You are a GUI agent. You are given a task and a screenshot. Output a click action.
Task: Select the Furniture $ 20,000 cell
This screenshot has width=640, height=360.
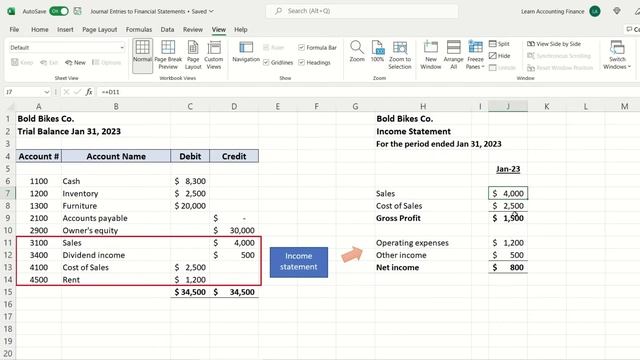coord(190,206)
